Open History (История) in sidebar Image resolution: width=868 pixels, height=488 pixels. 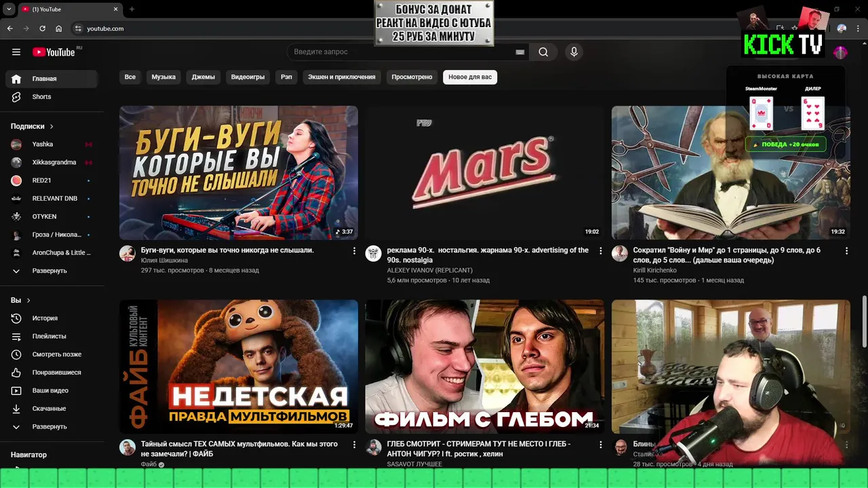(x=52, y=318)
